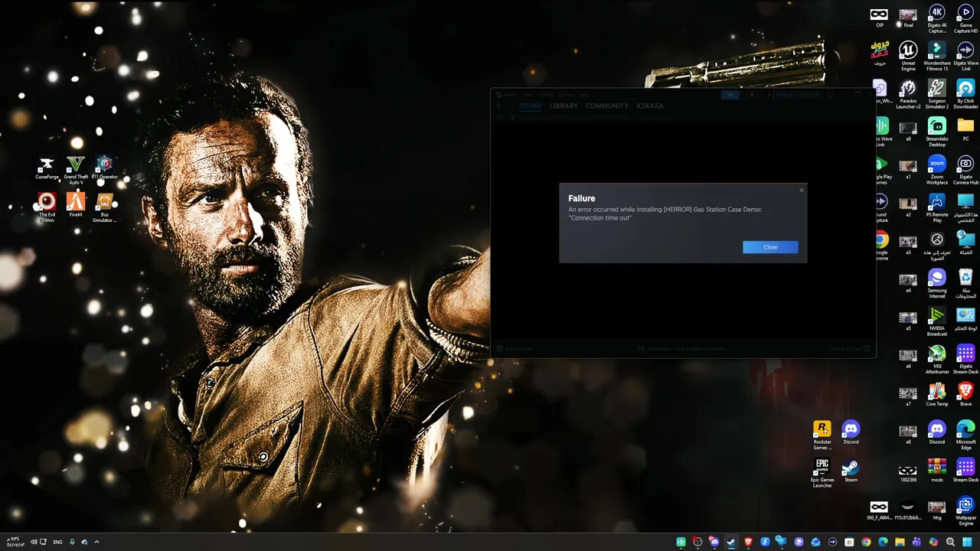Select the Elgato Stream Deck icon
This screenshot has height=551, width=980.
point(966,359)
